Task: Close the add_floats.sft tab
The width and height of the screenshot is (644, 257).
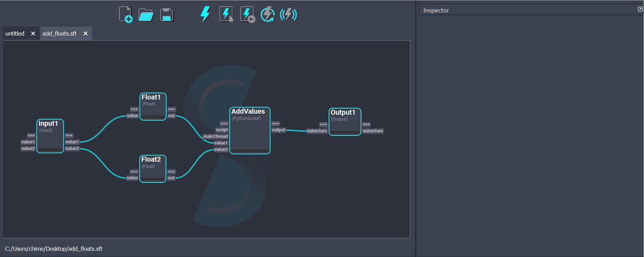Action: click(x=86, y=34)
